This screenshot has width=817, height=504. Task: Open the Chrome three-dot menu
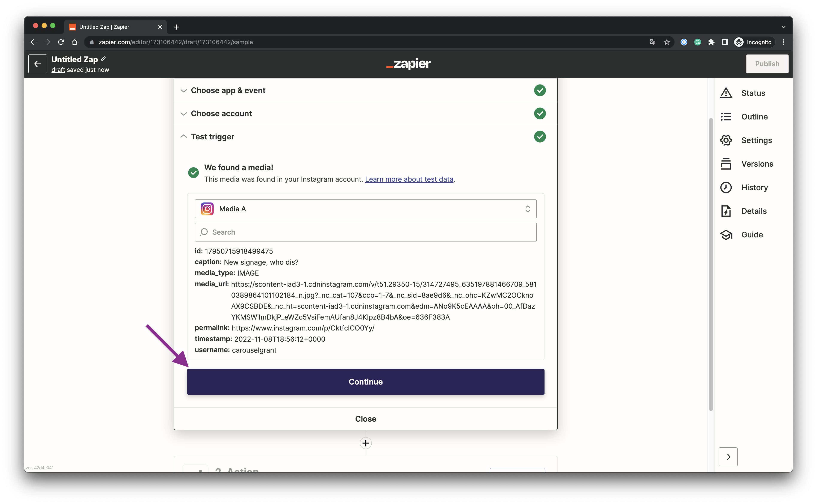783,42
